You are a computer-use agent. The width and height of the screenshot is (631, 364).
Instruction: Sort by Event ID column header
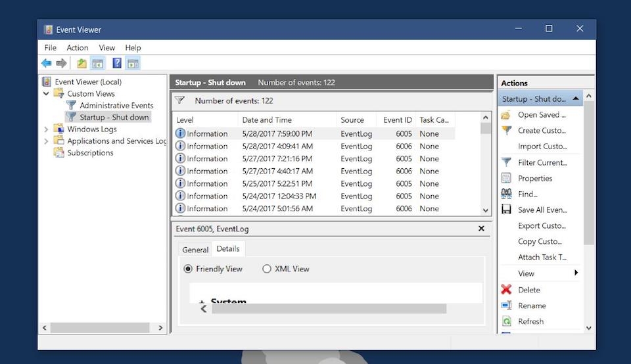point(396,120)
